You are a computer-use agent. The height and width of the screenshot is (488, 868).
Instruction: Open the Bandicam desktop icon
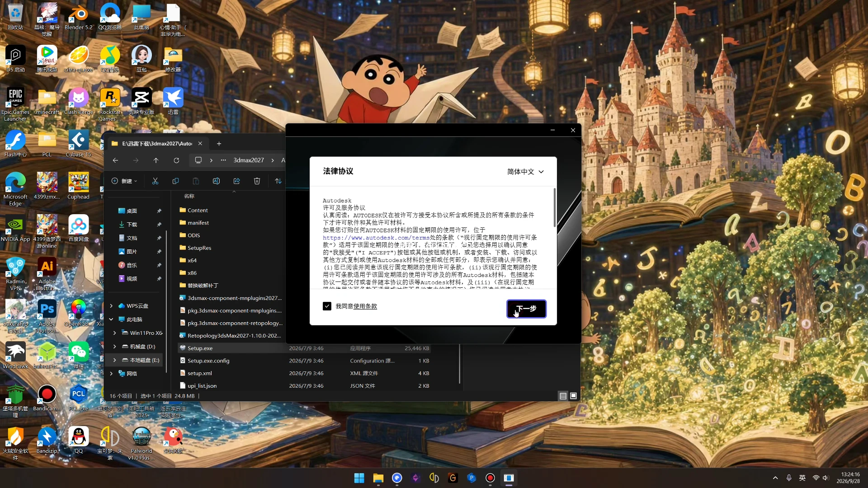[47, 398]
